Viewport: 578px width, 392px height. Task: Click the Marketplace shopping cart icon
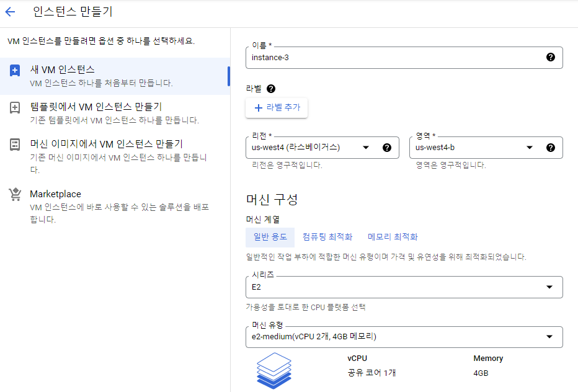[15, 194]
